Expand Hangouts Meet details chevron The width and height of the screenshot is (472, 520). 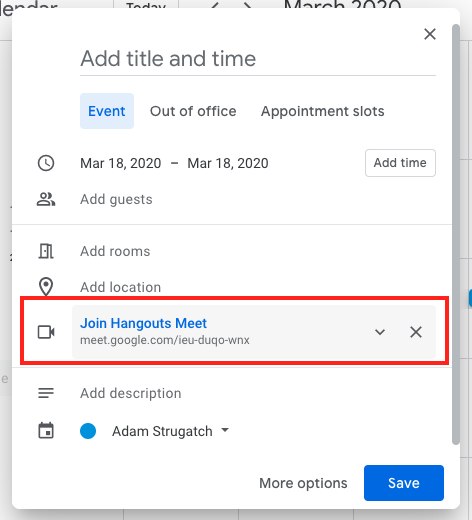(x=380, y=332)
